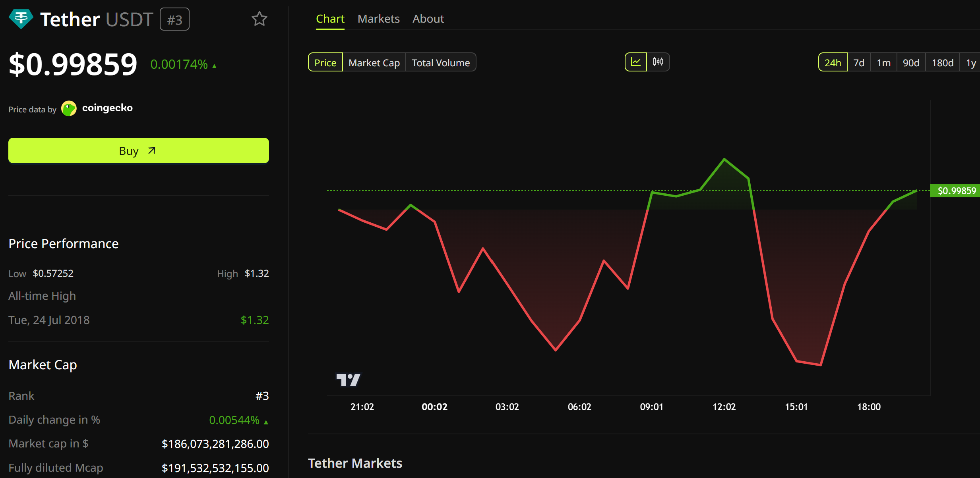Screen dimensions: 980x478
Task: Click the 0.00544% daily change value
Action: (x=234, y=420)
